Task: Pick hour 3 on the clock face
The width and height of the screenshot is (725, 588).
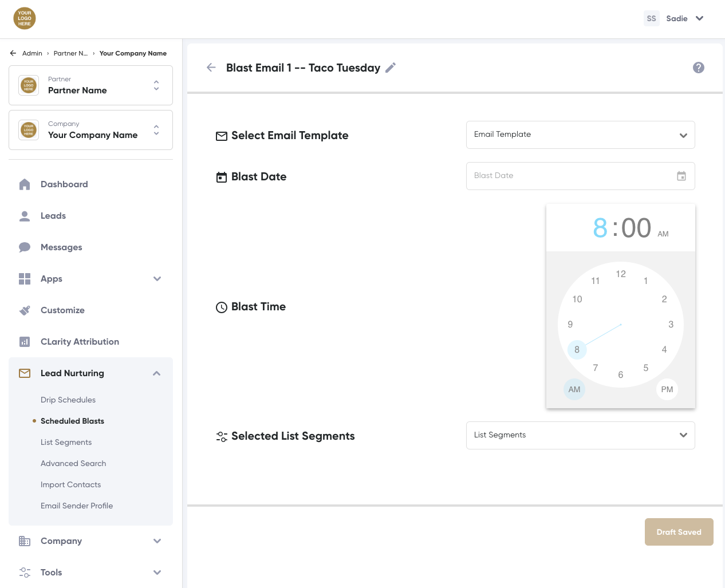Action: 671,325
